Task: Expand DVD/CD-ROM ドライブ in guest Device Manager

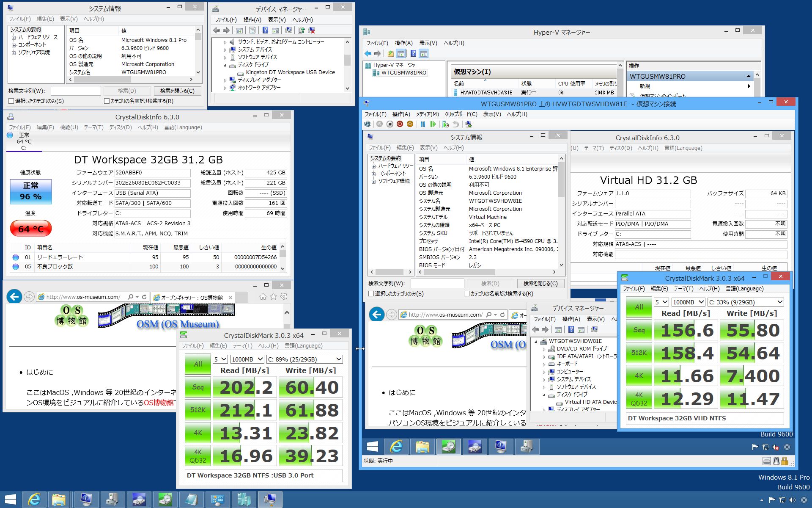Action: pos(544,349)
